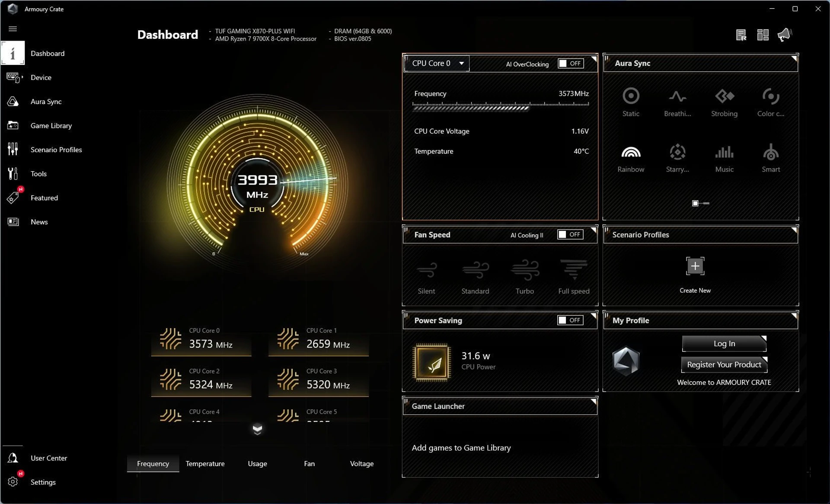Open Featured in the sidebar

(44, 198)
